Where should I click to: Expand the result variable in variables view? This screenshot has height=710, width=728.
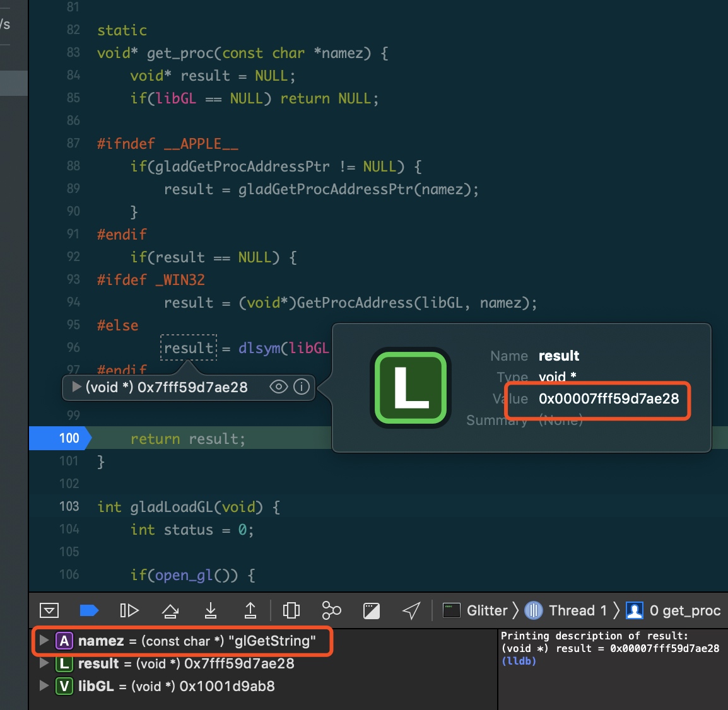click(44, 663)
